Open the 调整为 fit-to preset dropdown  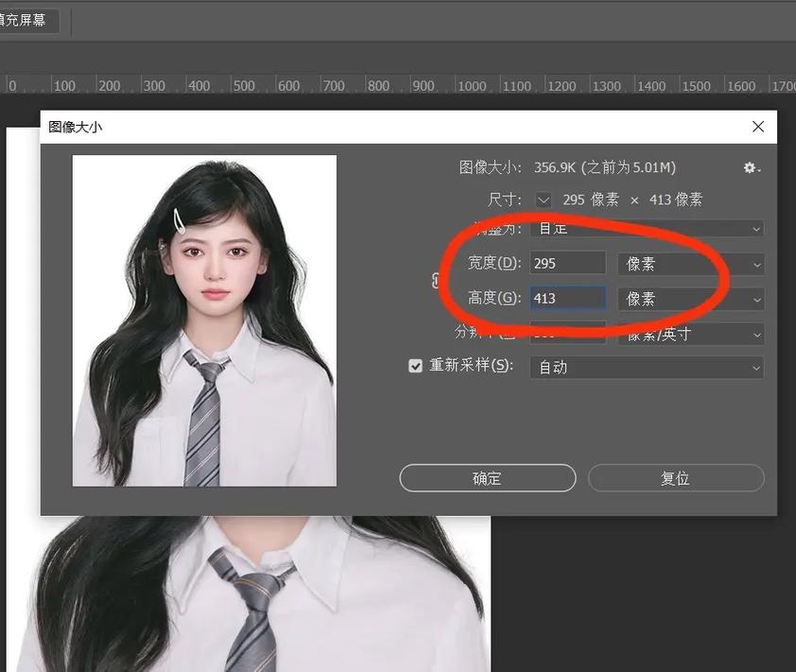coord(646,228)
